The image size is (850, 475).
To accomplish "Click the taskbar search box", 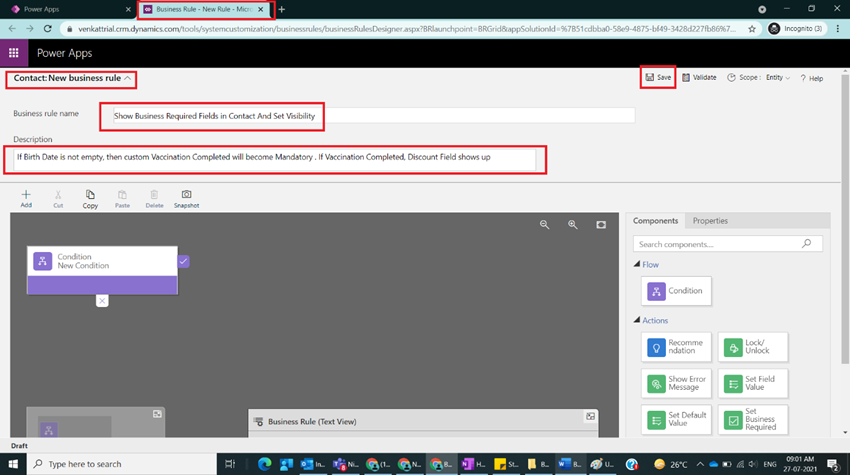I will coord(122,464).
